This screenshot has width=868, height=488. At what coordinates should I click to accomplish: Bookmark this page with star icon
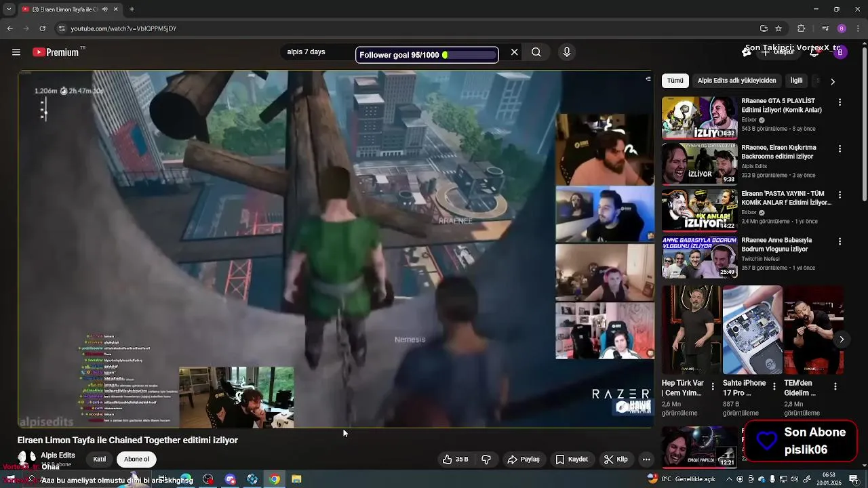[778, 28]
